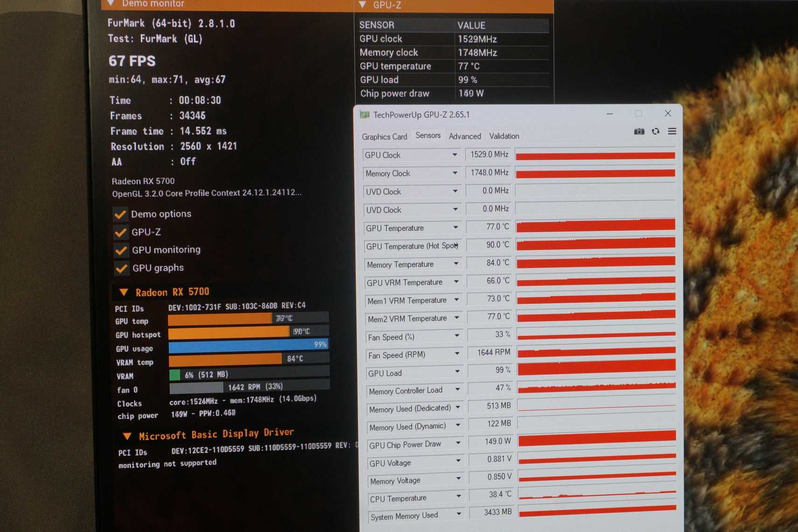Open the Memory Voltage sensor dropdown

459,478
